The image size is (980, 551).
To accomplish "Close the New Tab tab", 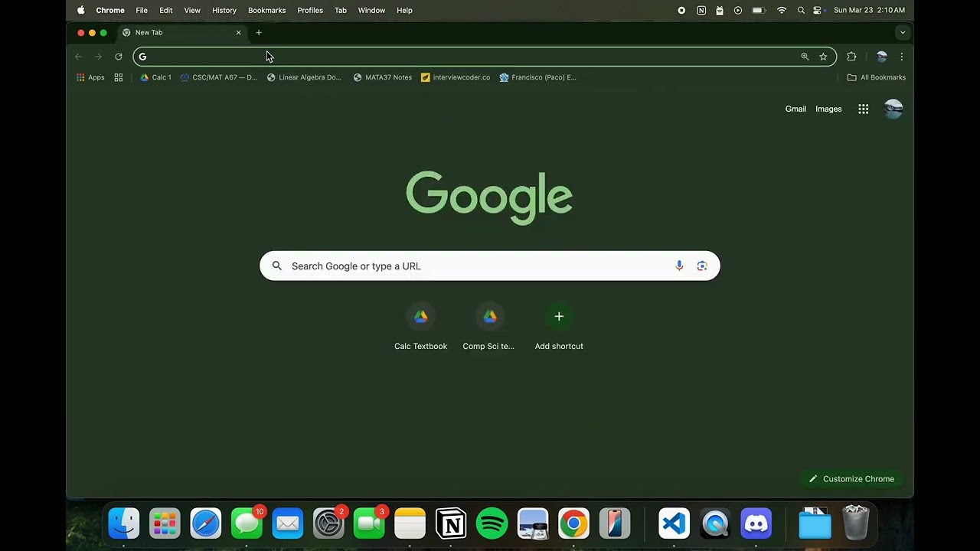I will (x=238, y=33).
